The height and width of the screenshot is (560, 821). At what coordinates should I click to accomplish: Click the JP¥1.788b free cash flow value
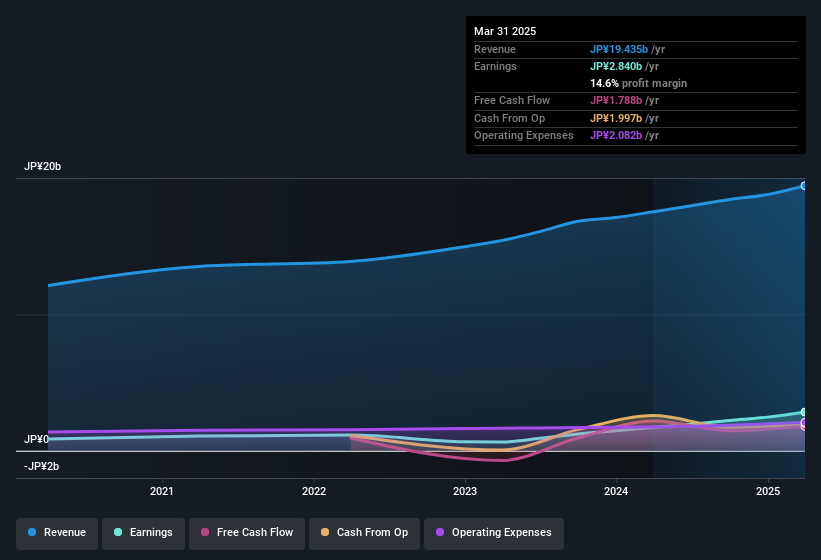pyautogui.click(x=616, y=100)
